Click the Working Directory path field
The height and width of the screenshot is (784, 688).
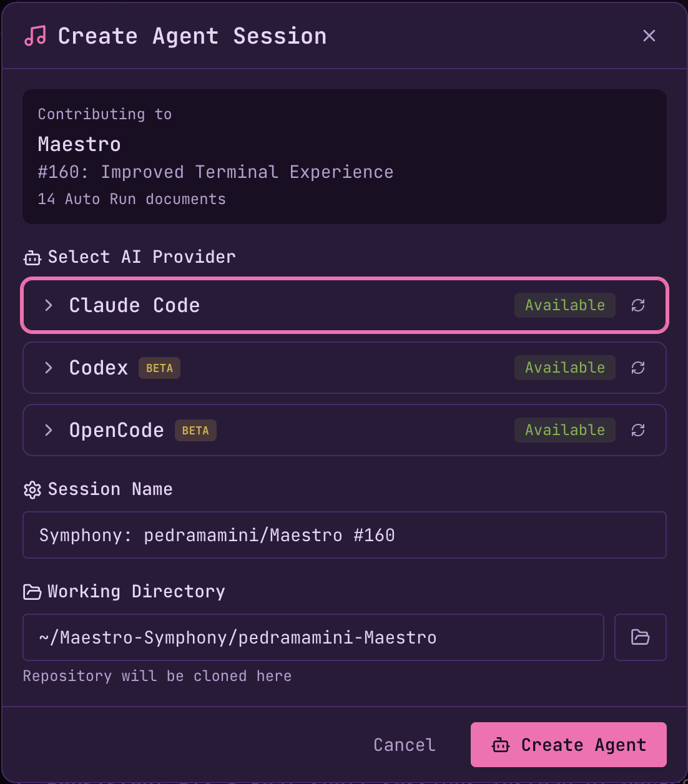click(312, 637)
